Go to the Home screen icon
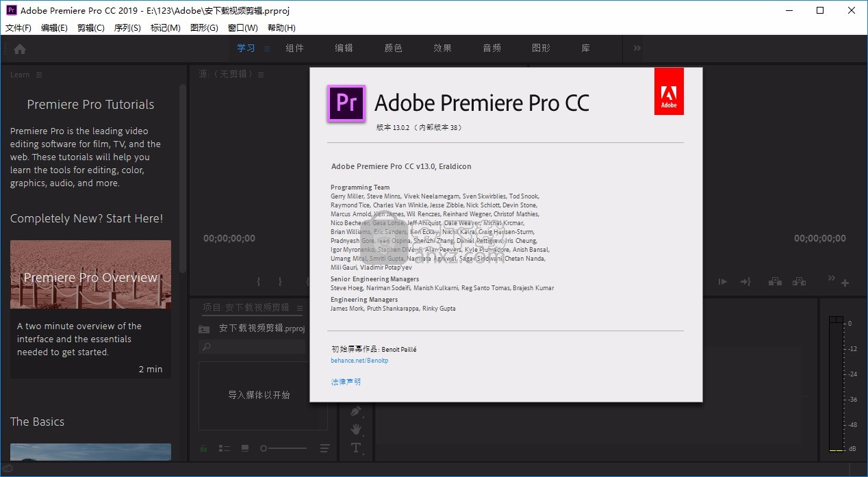Screen dimensions: 868x477 [x=20, y=49]
